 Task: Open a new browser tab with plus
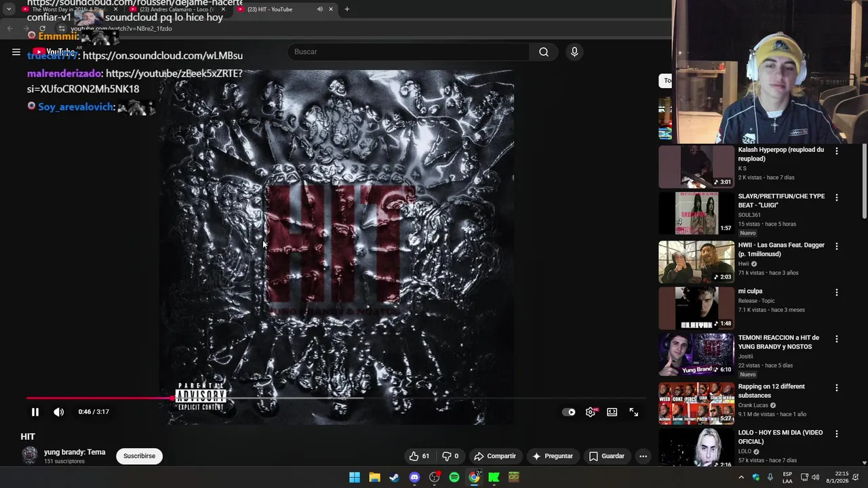(347, 9)
